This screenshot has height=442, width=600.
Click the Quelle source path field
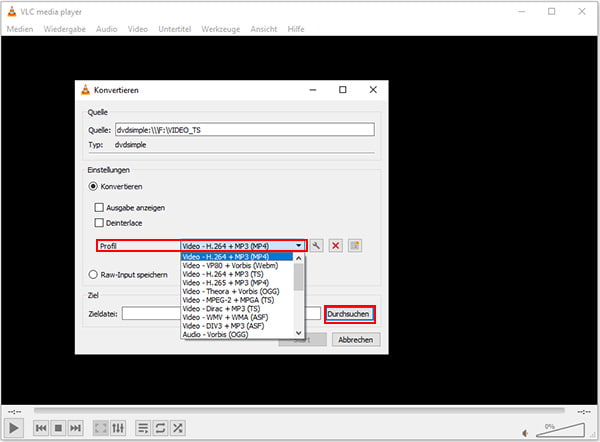(245, 129)
